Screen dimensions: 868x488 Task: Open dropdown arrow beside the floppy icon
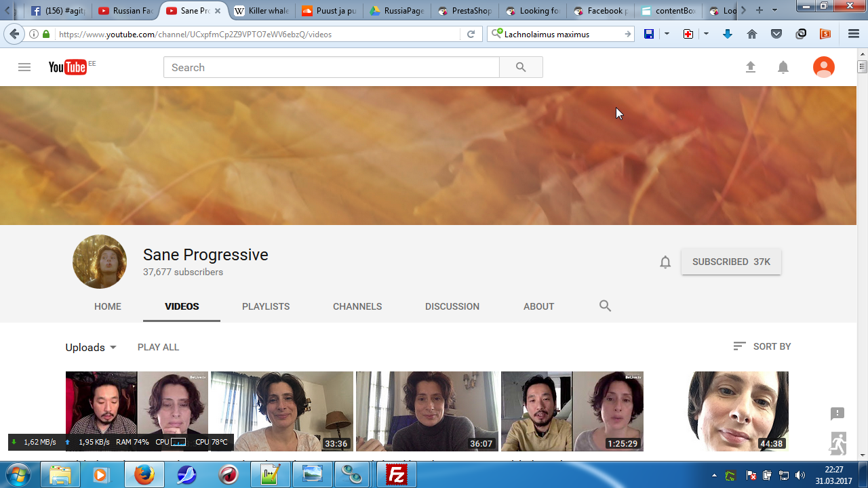(x=667, y=34)
